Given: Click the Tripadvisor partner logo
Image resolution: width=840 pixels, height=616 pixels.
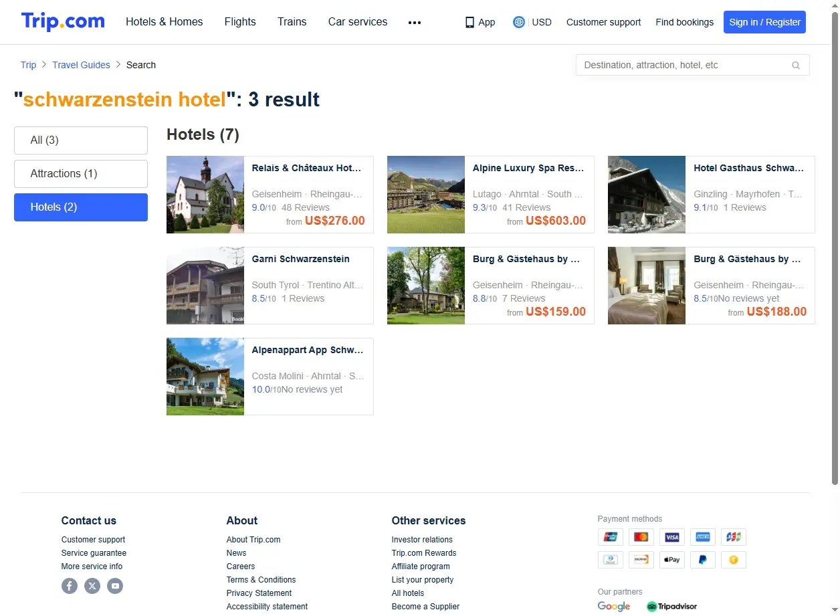Looking at the screenshot, I should pos(671,607).
